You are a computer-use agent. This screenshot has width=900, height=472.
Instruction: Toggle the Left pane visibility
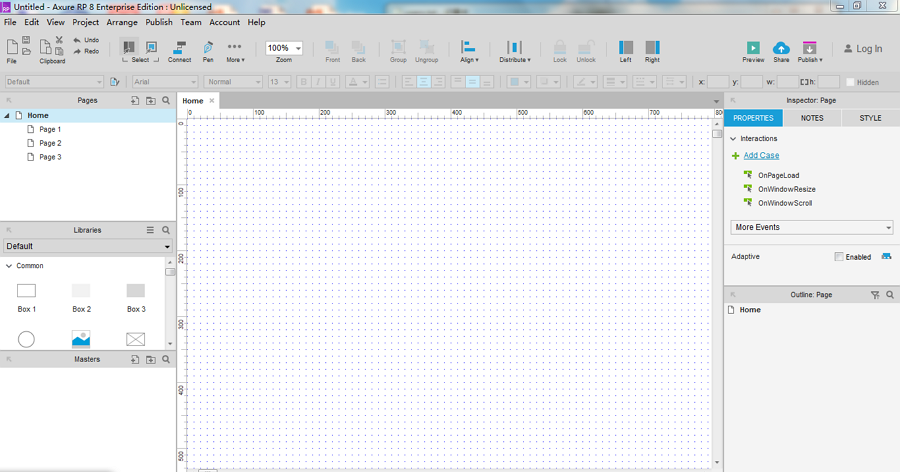tap(626, 48)
